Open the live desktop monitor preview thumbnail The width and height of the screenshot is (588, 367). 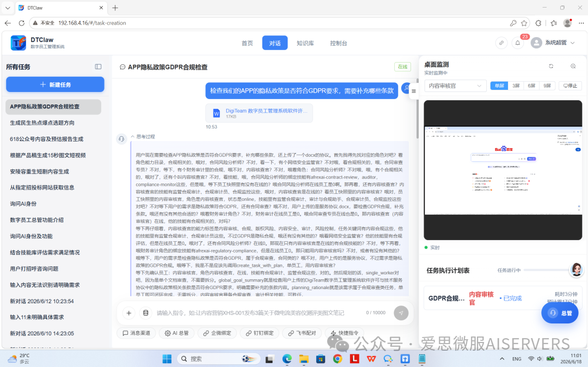pos(503,170)
